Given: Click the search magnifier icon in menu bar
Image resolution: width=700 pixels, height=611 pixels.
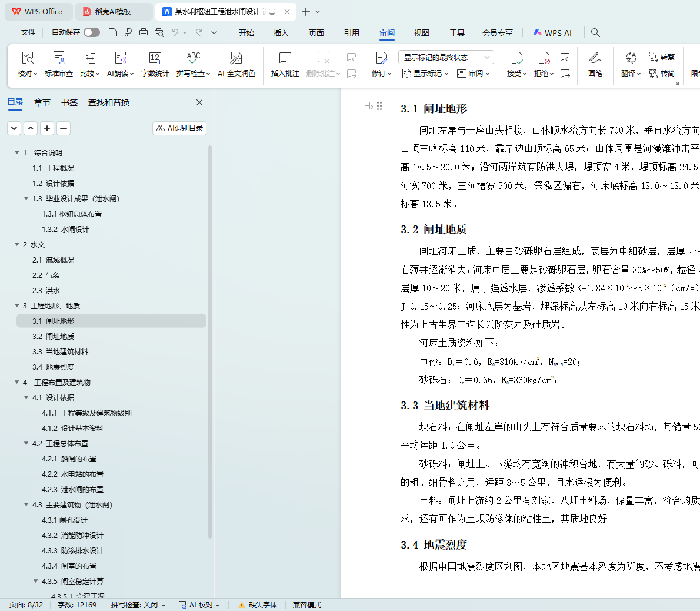Looking at the screenshot, I should point(595,33).
